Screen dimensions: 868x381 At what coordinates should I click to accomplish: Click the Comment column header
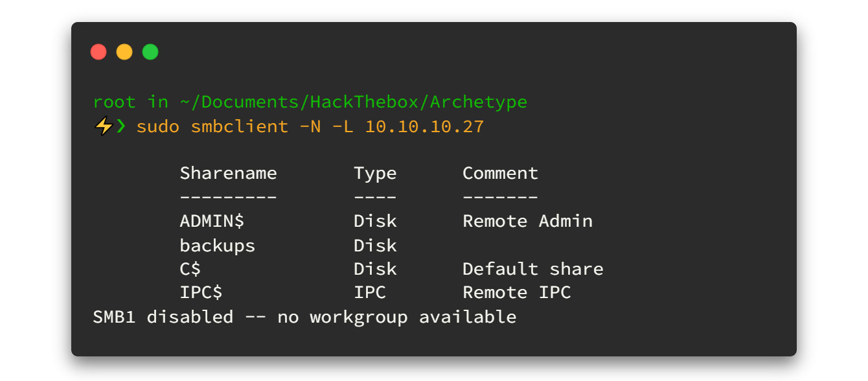click(x=500, y=173)
